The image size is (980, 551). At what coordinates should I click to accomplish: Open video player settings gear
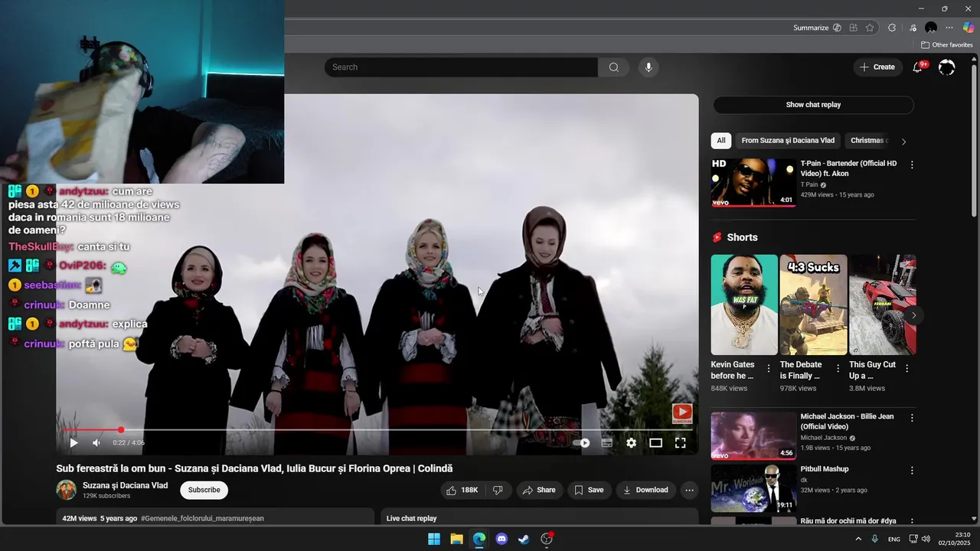click(x=631, y=442)
